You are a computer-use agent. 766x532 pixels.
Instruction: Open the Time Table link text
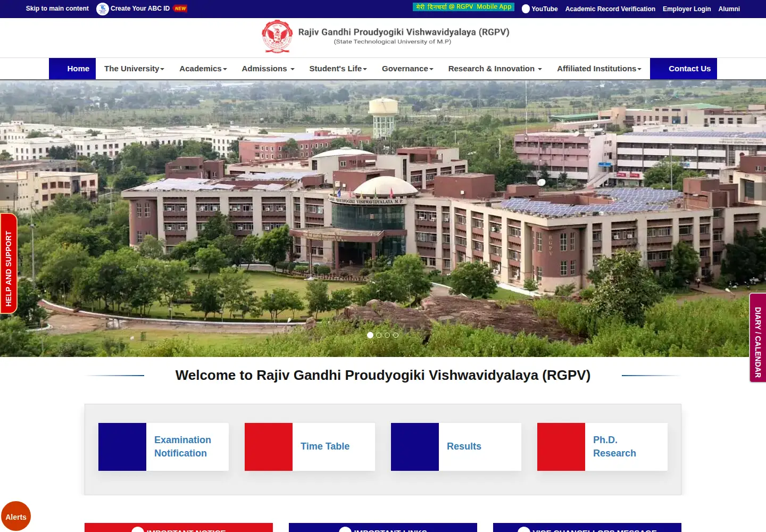(x=325, y=446)
